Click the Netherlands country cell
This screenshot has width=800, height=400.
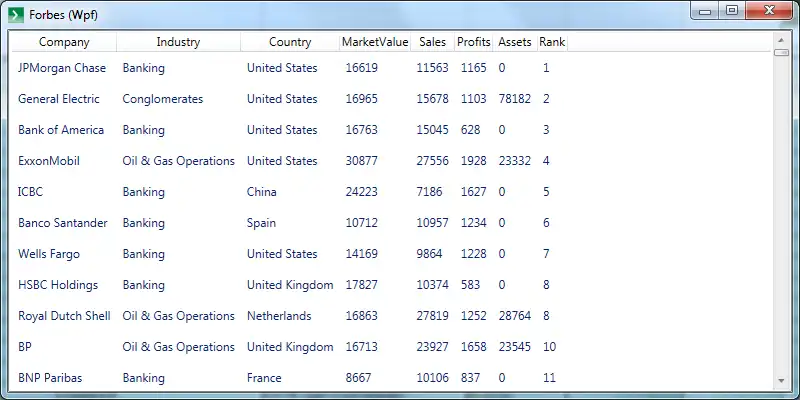tap(279, 316)
